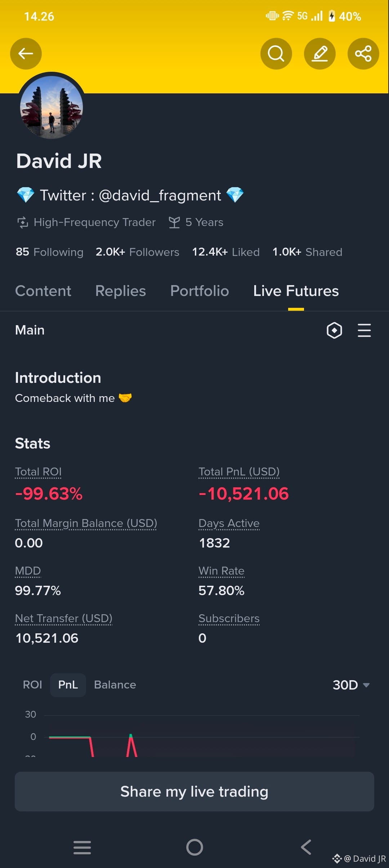The height and width of the screenshot is (868, 389).
Task: Switch to the Portfolio tab
Action: pyautogui.click(x=200, y=291)
